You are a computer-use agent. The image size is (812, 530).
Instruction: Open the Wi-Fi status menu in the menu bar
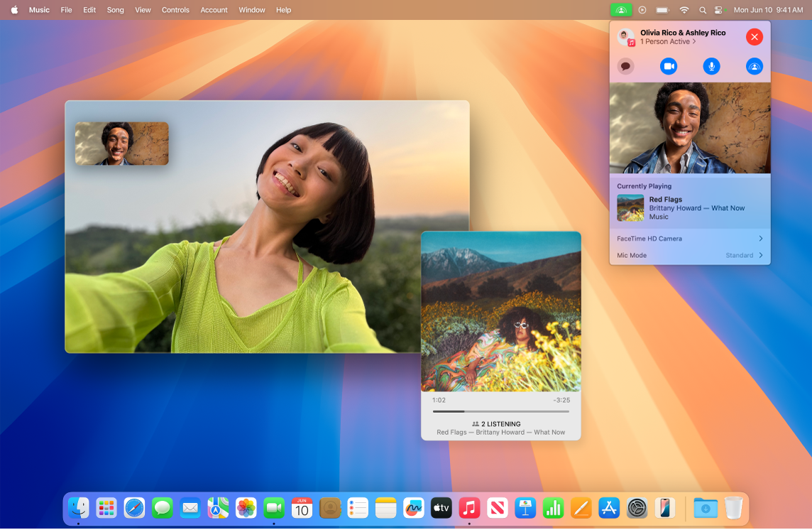pyautogui.click(x=684, y=10)
